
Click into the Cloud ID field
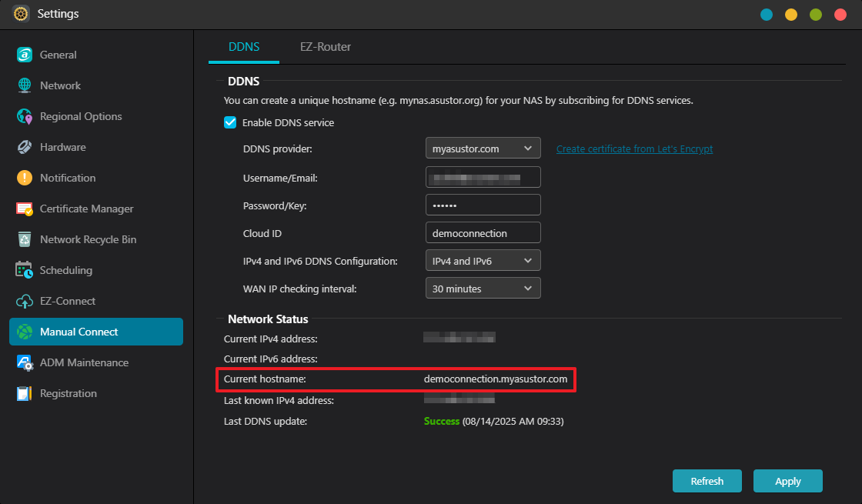pyautogui.click(x=483, y=232)
